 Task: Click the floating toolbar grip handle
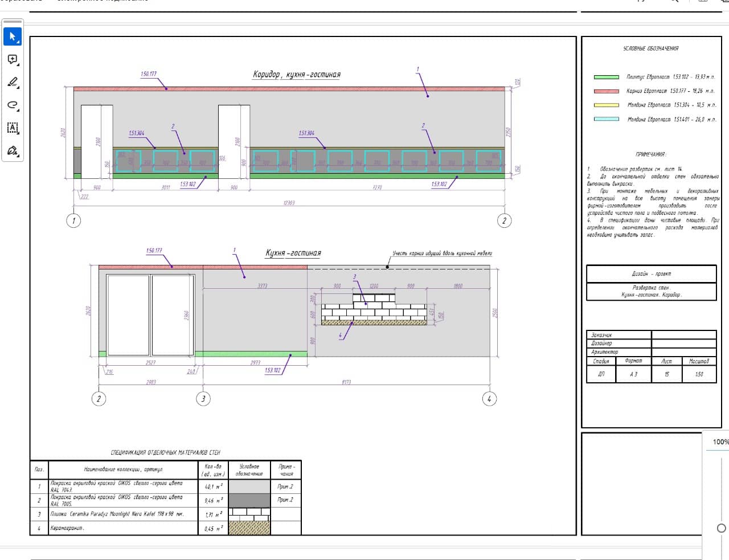point(13,22)
